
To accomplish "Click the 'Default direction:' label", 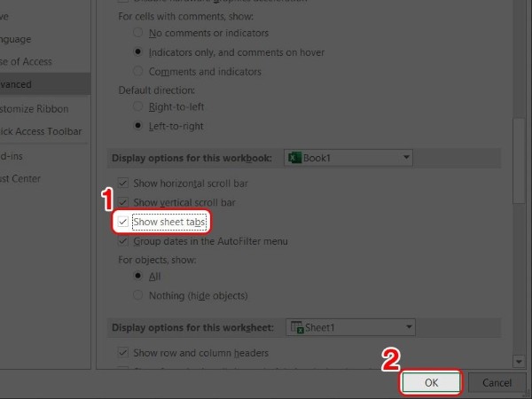I will coord(156,90).
